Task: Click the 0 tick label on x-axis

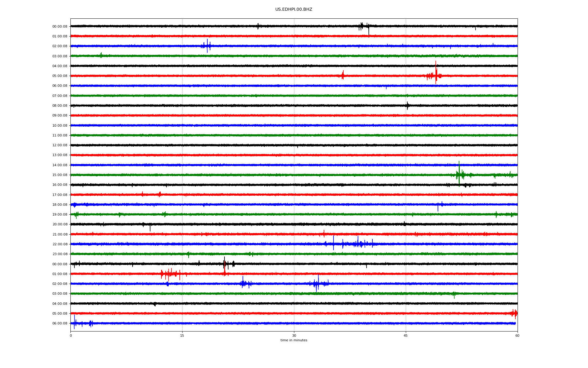Action: [71, 335]
